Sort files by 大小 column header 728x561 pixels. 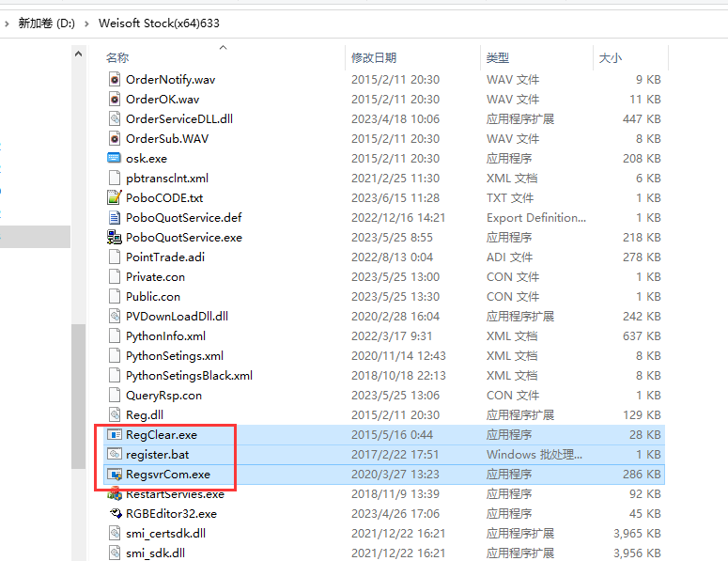tap(610, 58)
